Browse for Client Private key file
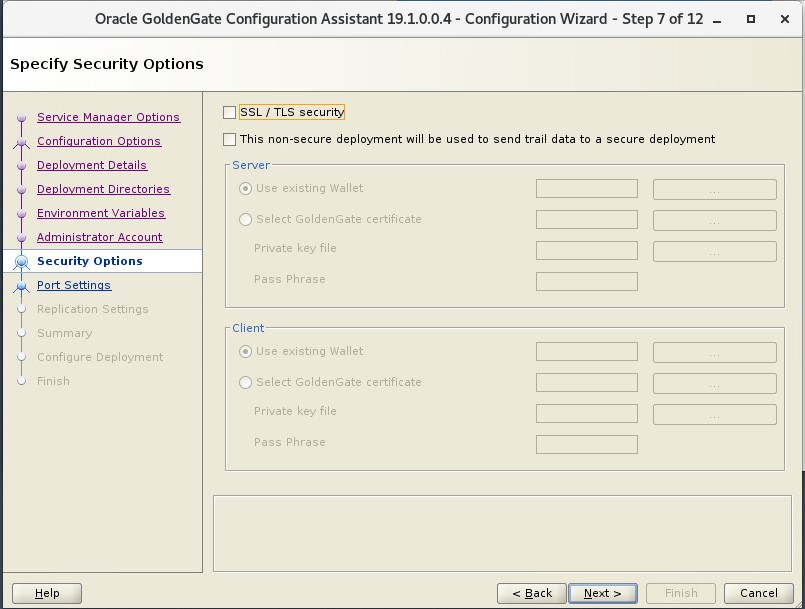The width and height of the screenshot is (805, 609). 715,414
